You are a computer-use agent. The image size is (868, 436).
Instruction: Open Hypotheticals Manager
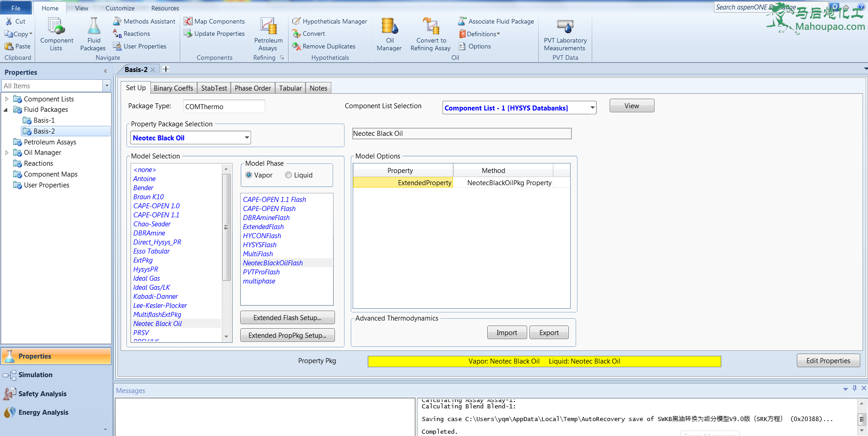(330, 21)
